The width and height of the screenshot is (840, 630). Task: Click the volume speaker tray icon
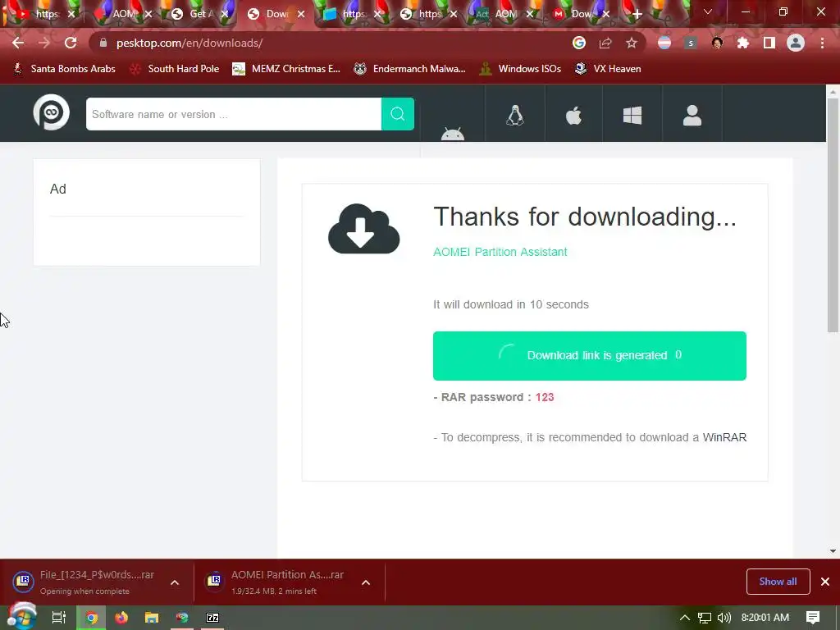(x=724, y=618)
